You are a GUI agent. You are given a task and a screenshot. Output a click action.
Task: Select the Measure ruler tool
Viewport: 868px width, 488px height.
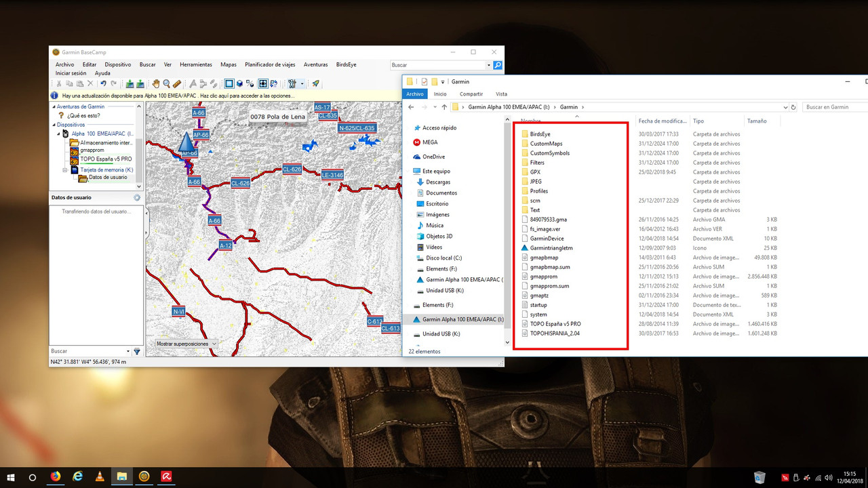click(x=177, y=83)
